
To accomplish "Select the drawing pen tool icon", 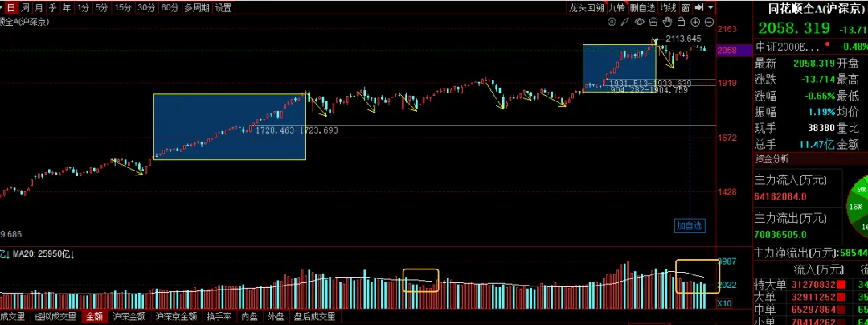I will pyautogui.click(x=625, y=22).
